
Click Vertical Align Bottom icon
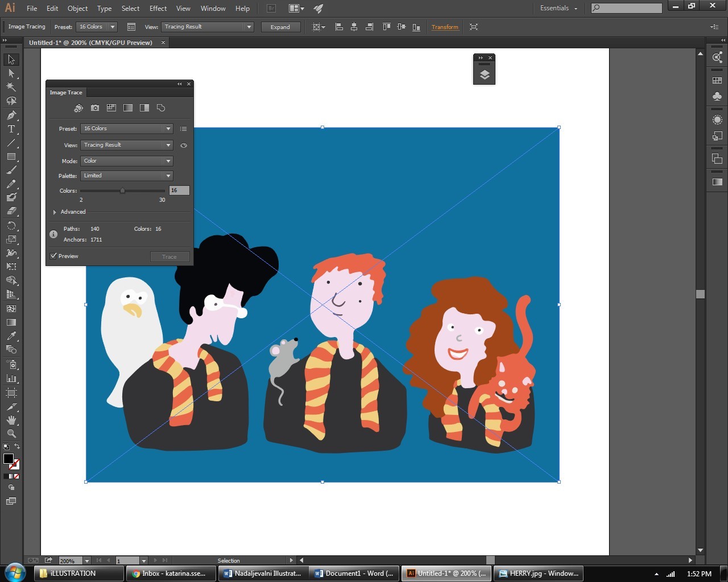416,27
